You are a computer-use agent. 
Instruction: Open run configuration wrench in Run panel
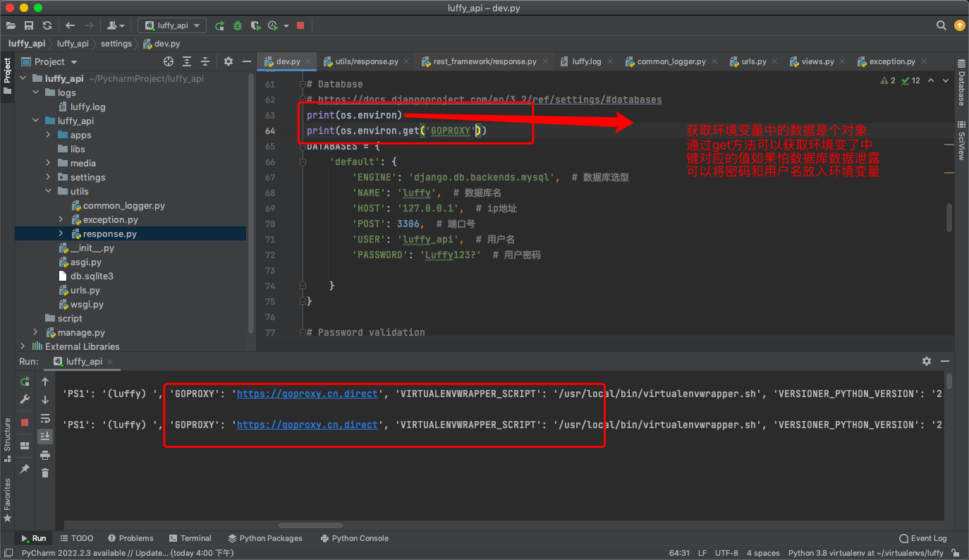[25, 400]
